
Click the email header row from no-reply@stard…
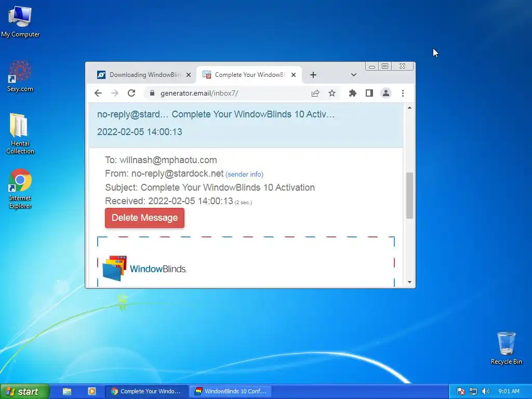click(246, 125)
